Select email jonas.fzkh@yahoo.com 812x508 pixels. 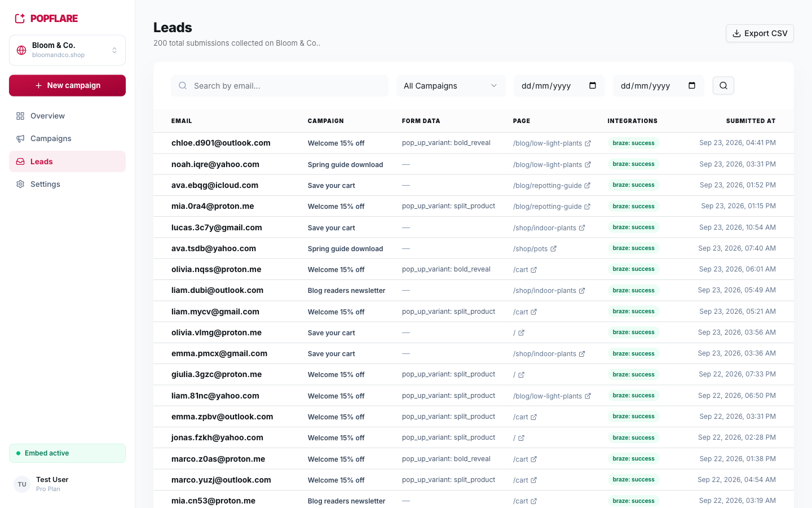click(x=217, y=437)
